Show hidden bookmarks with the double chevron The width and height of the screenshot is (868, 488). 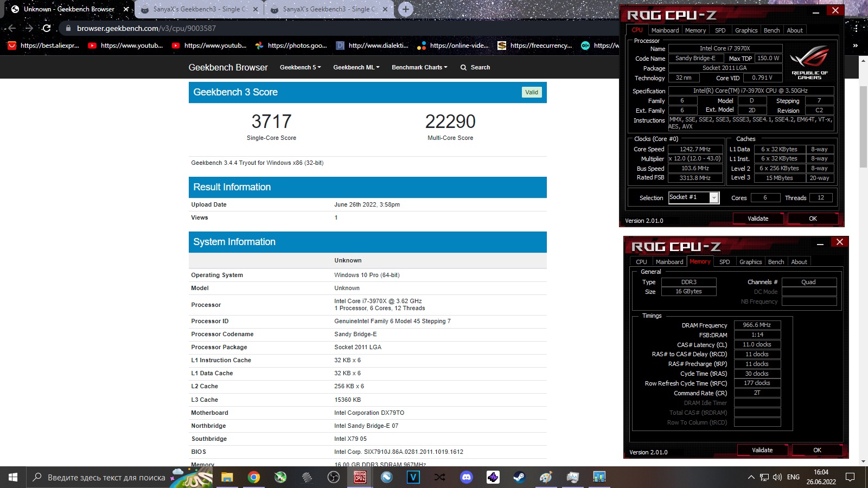[x=855, y=46]
